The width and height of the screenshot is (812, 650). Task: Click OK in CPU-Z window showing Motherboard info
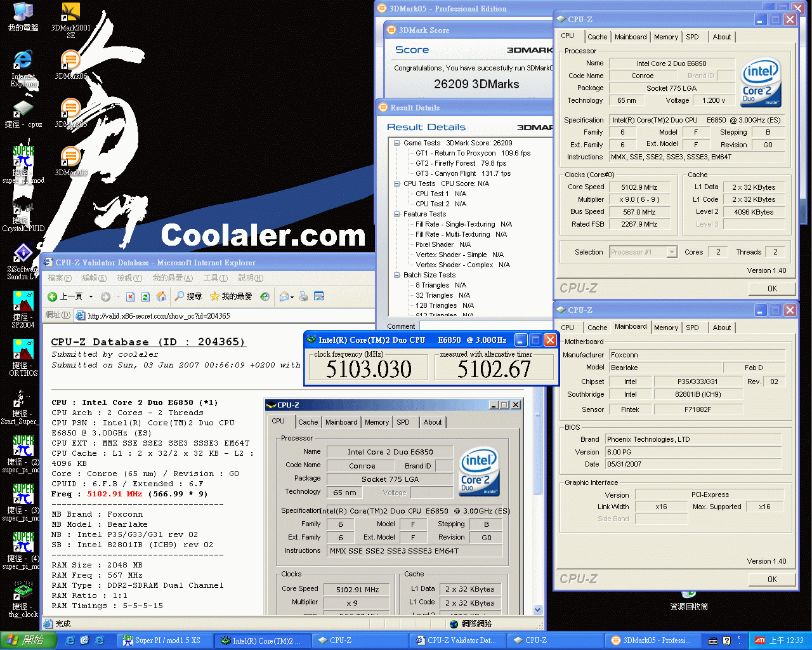772,579
